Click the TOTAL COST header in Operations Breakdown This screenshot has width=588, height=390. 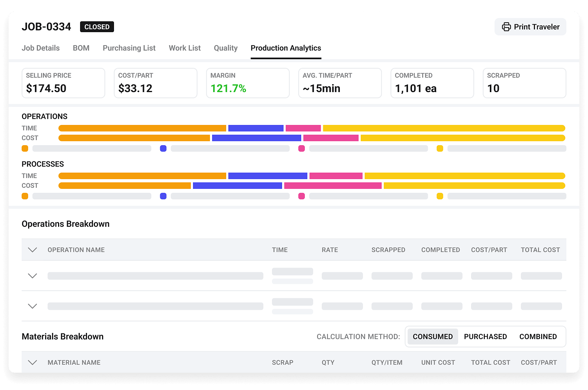[540, 250]
